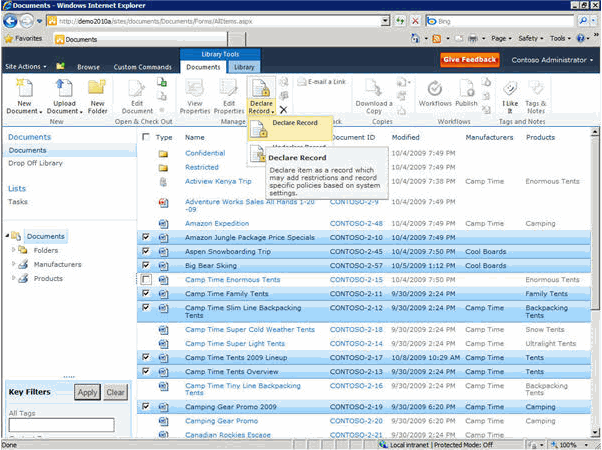
Task: Click the delete X icon in the Manage group
Action: 283,110
